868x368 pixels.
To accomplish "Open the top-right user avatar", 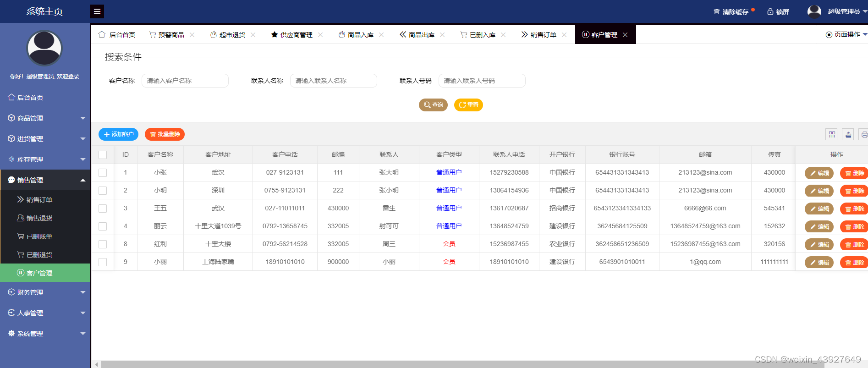I will [814, 11].
